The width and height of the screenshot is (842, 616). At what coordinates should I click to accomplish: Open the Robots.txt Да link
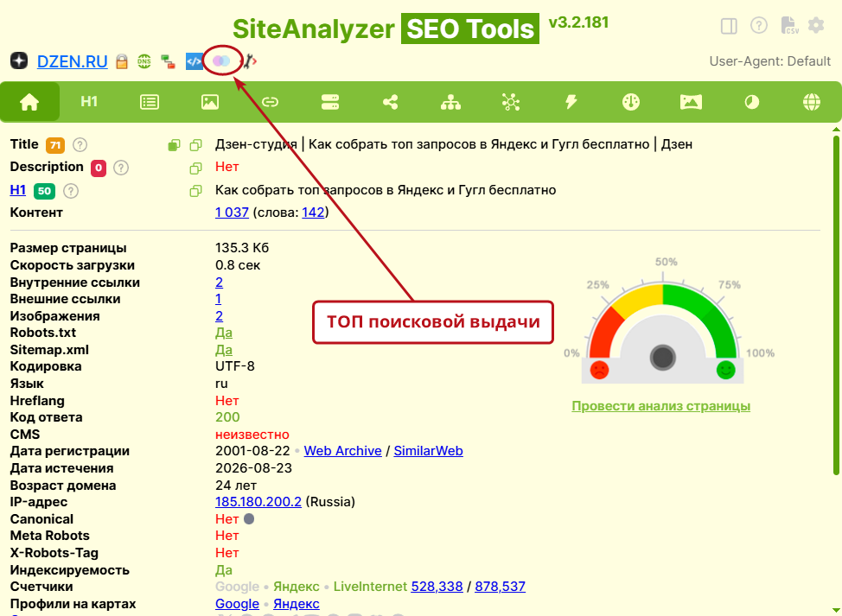click(224, 333)
